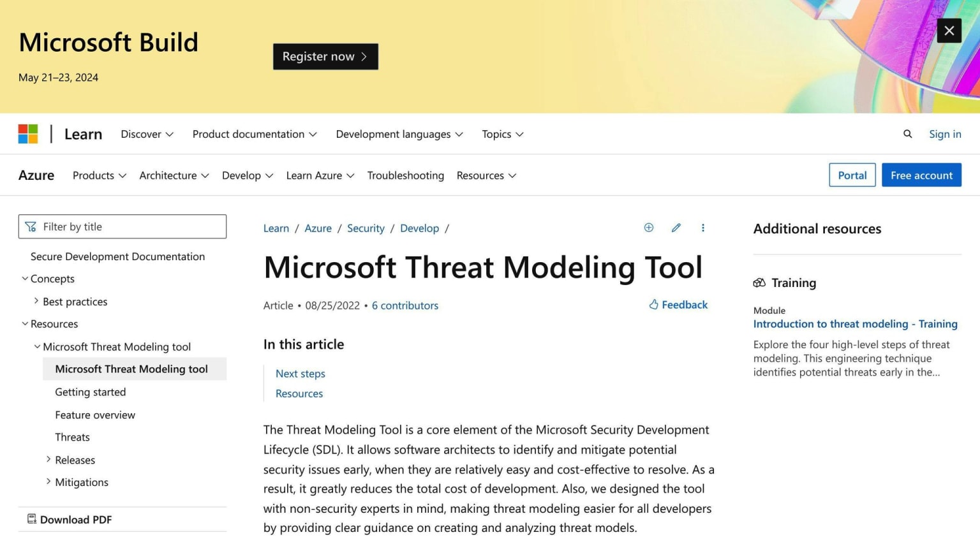Go to Troubleshooting page
The height and width of the screenshot is (551, 980).
click(x=406, y=175)
